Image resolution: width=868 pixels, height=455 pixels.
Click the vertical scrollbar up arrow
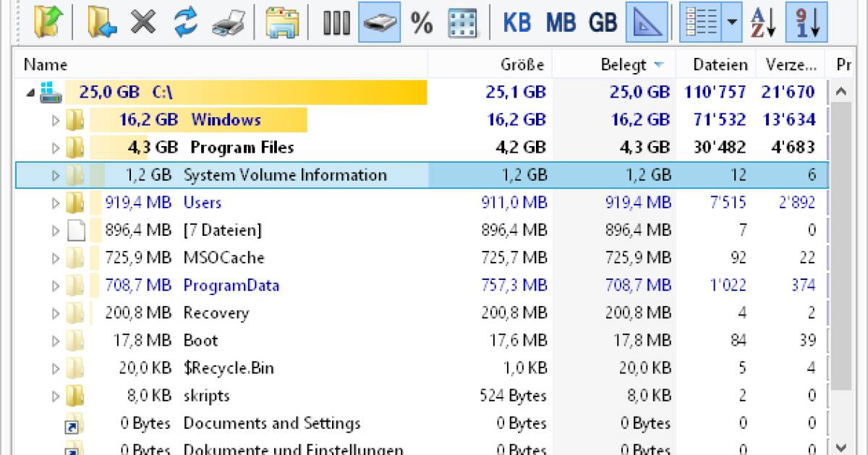[x=841, y=92]
